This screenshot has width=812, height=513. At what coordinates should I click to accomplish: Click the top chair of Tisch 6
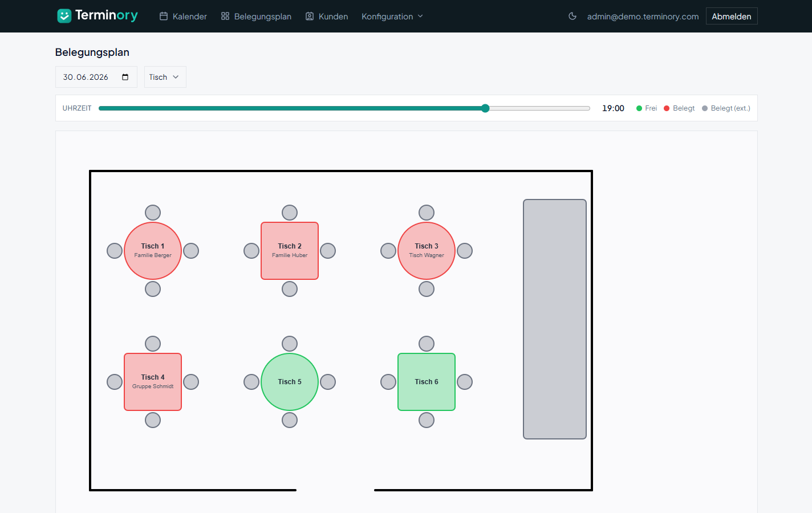[x=427, y=344]
